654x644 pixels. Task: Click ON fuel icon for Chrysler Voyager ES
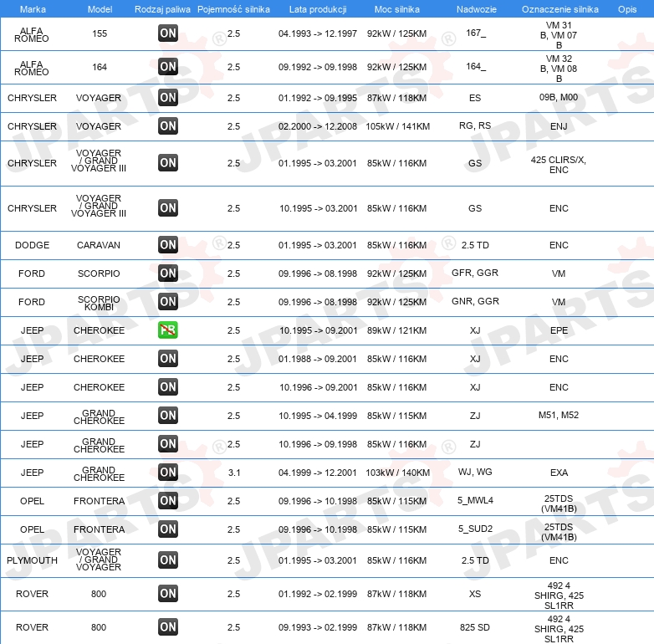[168, 98]
